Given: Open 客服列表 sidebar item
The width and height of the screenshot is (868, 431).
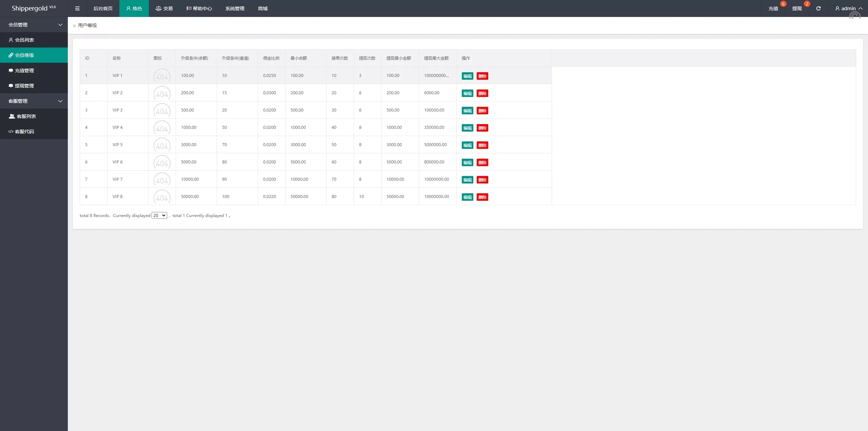Looking at the screenshot, I should point(26,116).
